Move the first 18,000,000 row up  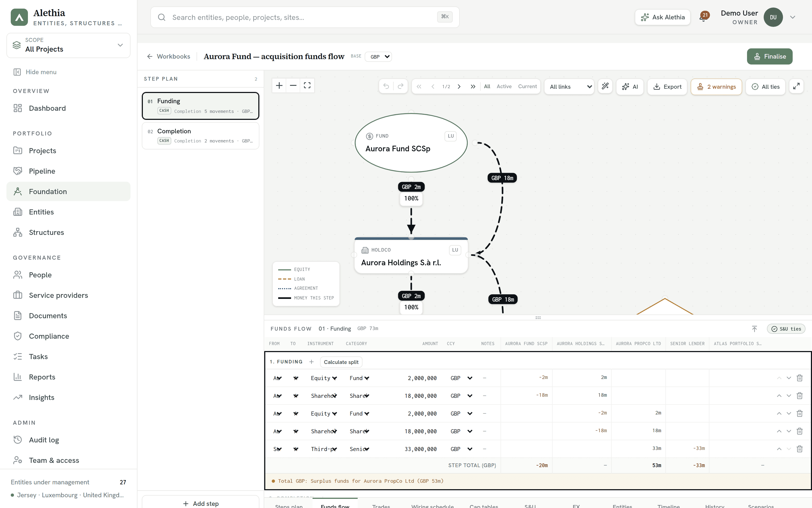[x=779, y=396]
